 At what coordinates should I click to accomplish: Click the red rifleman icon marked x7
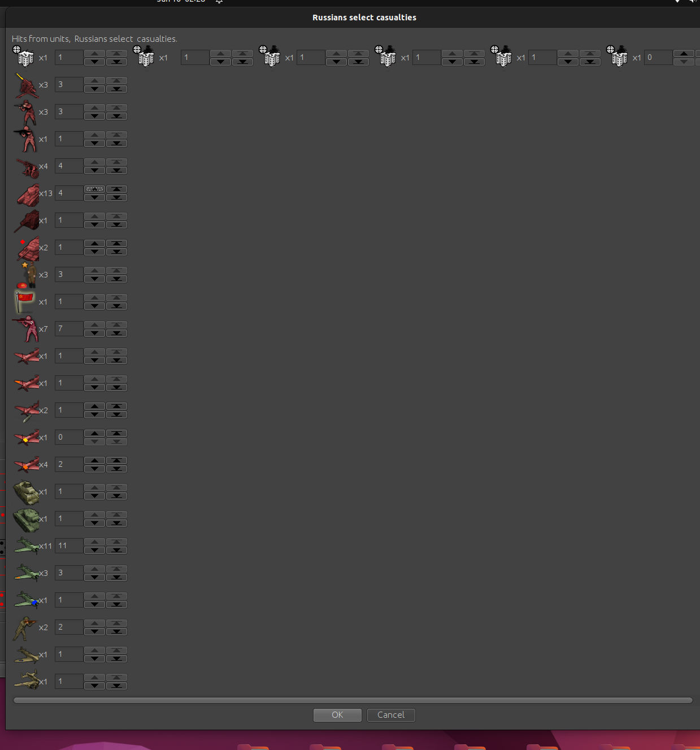(x=26, y=329)
